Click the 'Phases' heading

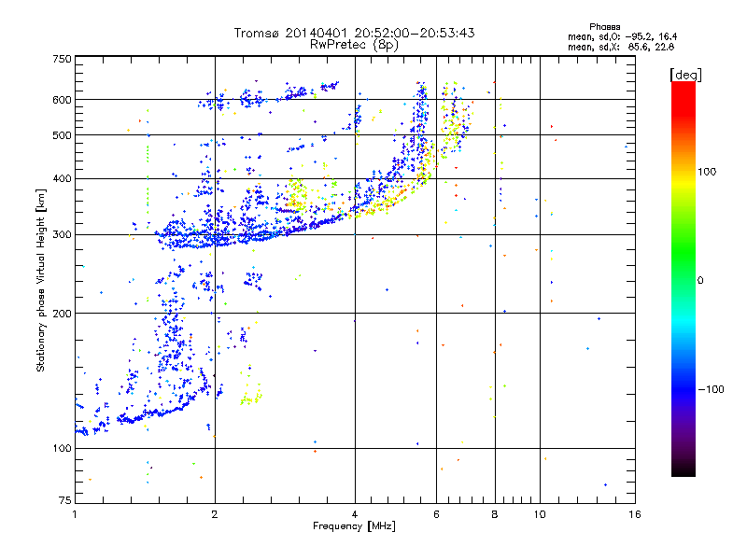604,27
